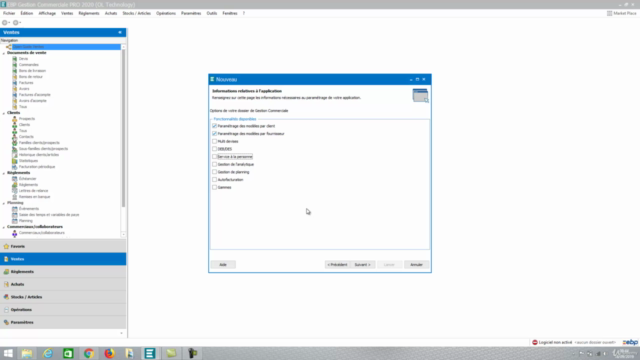Open Google Chrome from the taskbar

pos(89,353)
